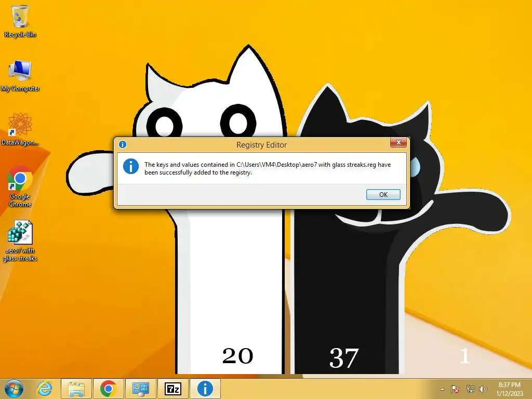Click the message text about successfully added keys
The width and height of the screenshot is (532, 399).
pos(268,168)
